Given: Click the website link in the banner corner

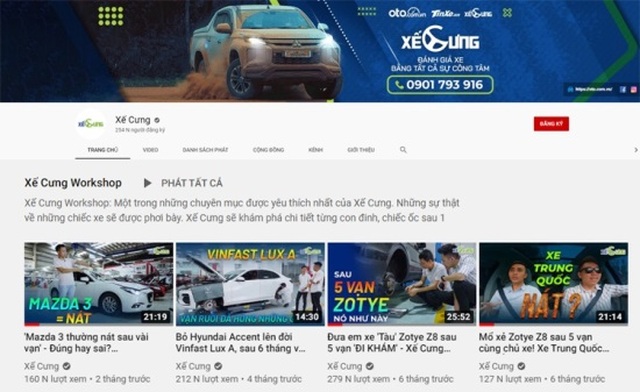Looking at the screenshot, I should tap(590, 89).
